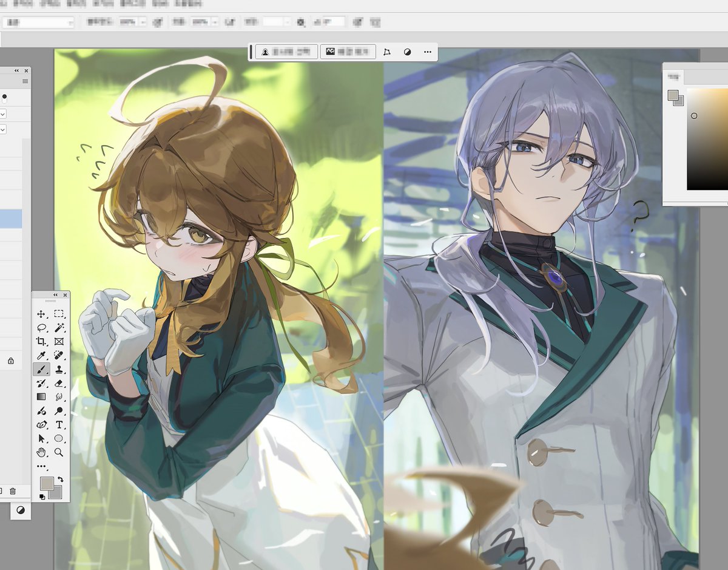
Task: Select the Gradient tool
Action: coord(41,397)
